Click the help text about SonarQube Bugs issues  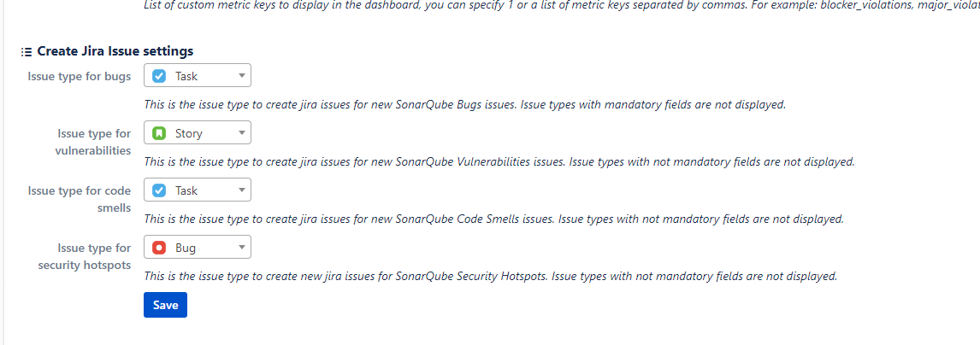click(464, 104)
